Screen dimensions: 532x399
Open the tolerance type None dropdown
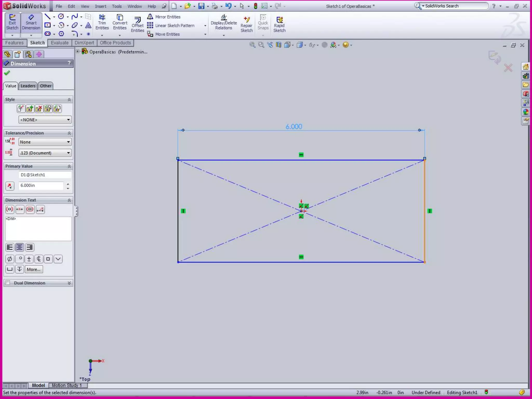coord(45,142)
